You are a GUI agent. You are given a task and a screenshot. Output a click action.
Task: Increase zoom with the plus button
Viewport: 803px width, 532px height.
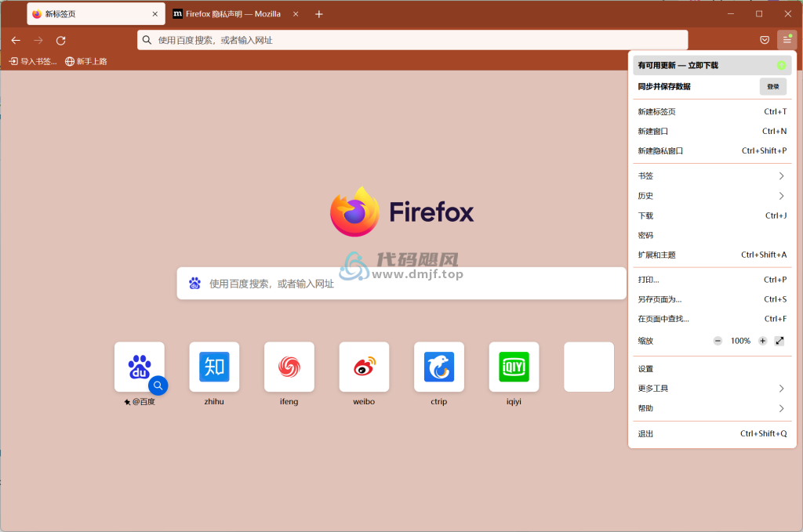[x=762, y=341]
